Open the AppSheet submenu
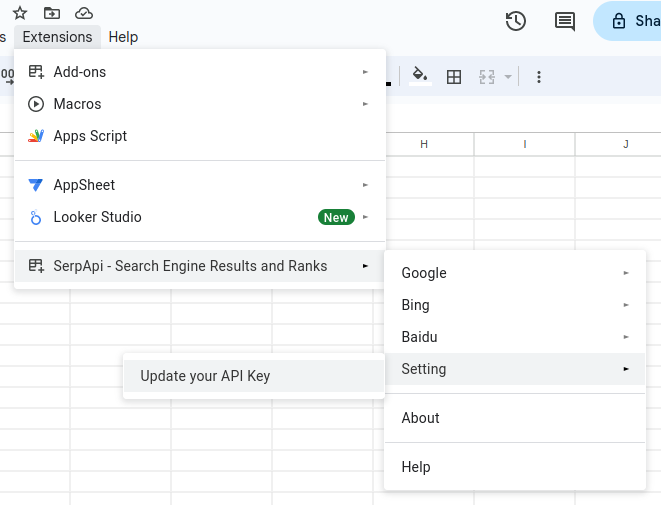The height and width of the screenshot is (505, 661). pos(200,185)
